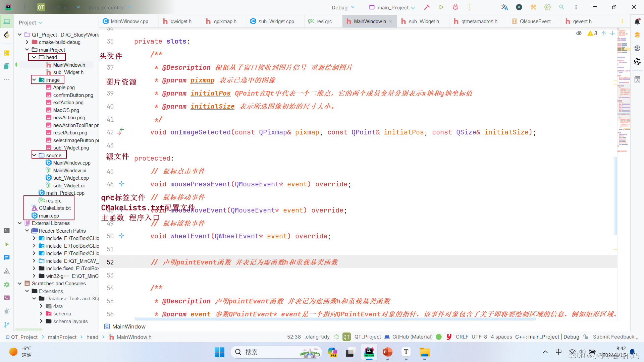Start debugging with the bug icon
This screenshot has height=362, width=644.
[455, 7]
